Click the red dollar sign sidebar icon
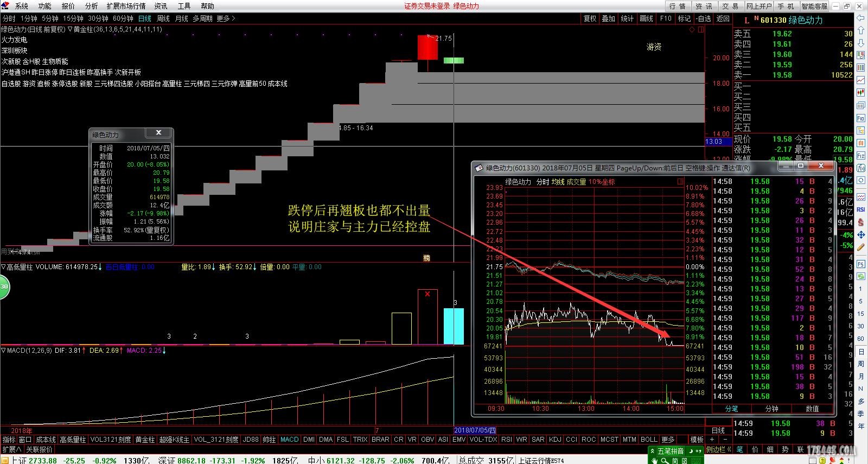 860,223
